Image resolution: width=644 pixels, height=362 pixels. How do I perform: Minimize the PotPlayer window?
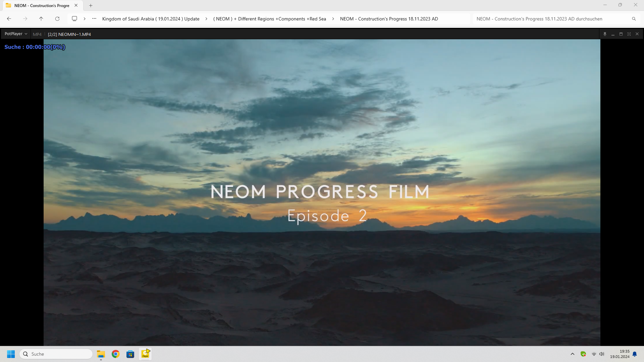pyautogui.click(x=613, y=34)
